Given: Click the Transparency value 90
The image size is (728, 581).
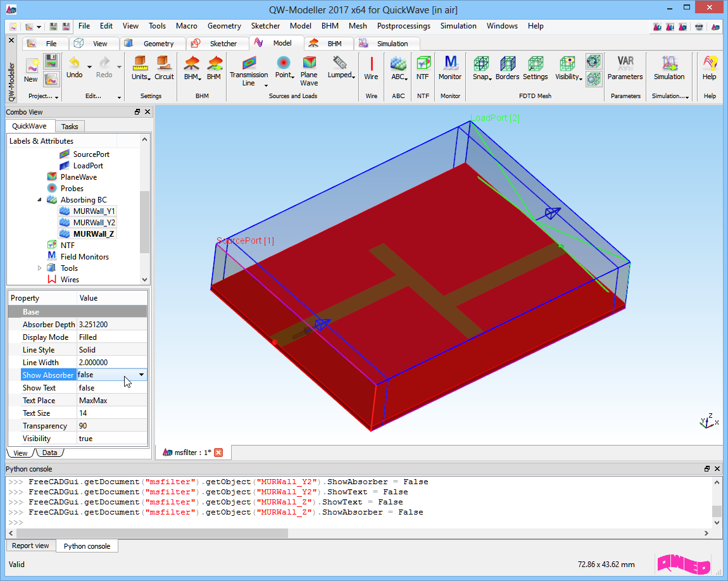Looking at the screenshot, I should click(112, 425).
